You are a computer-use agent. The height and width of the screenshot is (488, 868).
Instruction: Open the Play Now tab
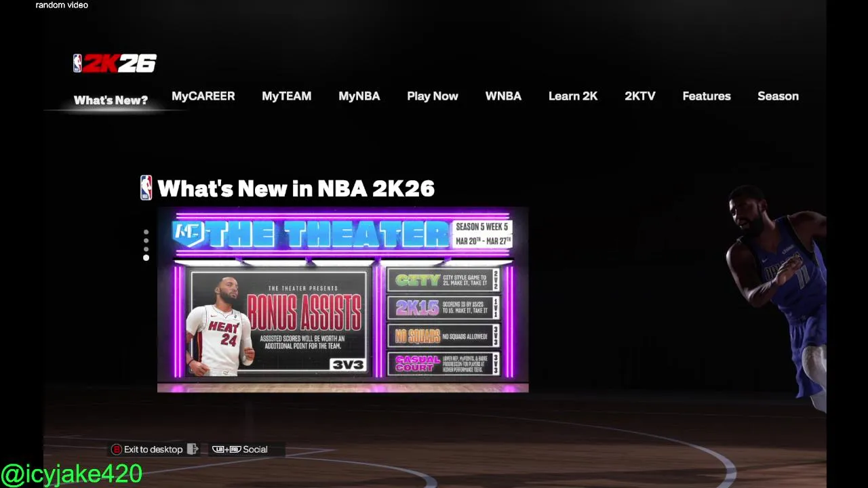tap(433, 96)
